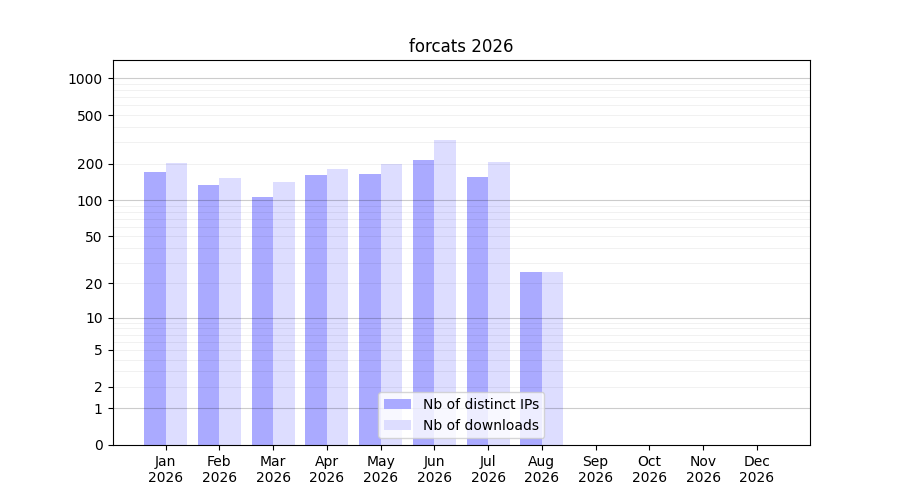Select the Jan 2026 downloads bar
900x500 pixels.
(176, 304)
